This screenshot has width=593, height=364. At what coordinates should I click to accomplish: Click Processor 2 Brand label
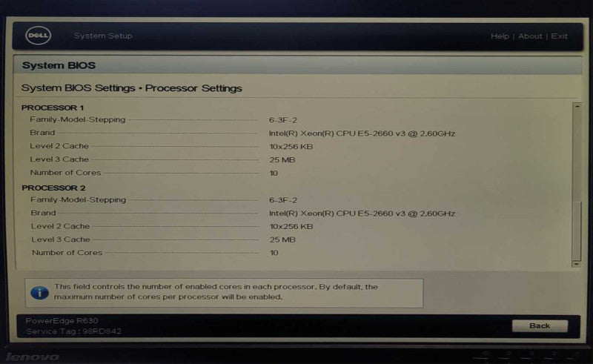click(43, 213)
